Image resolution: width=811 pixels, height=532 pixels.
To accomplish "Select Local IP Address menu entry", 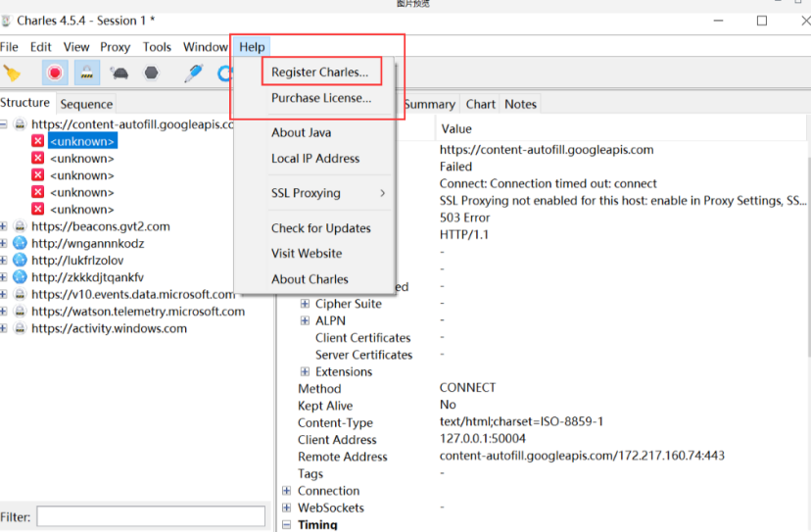I will click(315, 159).
